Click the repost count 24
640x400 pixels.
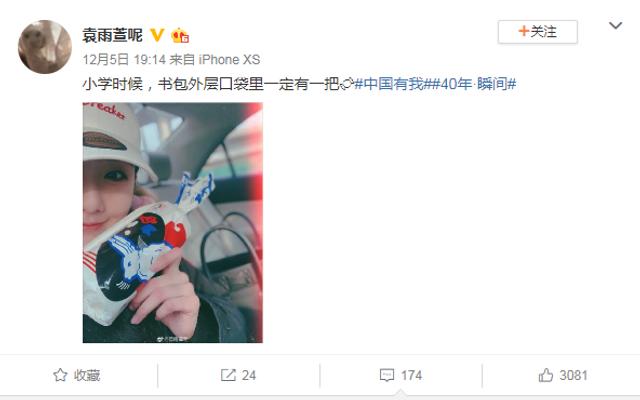coord(249,375)
